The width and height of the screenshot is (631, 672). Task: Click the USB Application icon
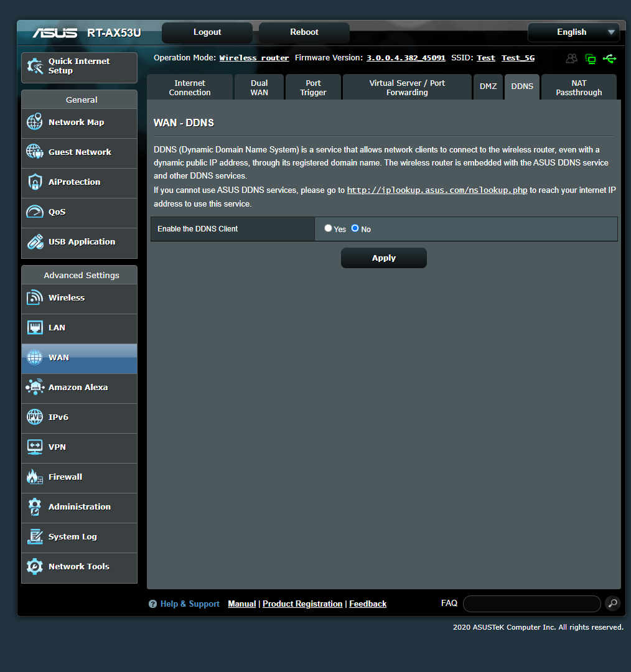(x=35, y=241)
